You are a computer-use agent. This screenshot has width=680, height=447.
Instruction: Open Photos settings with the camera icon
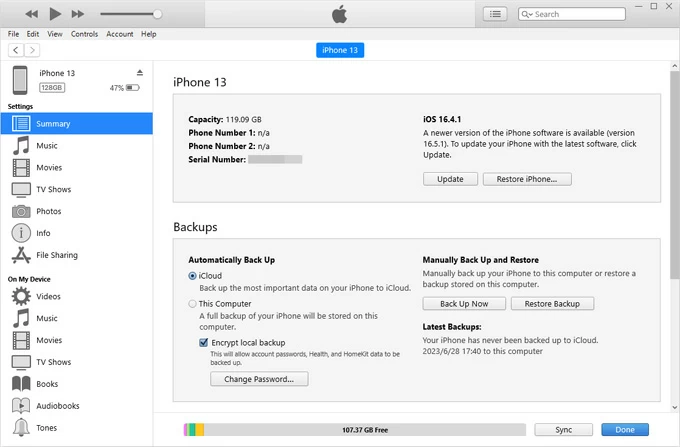point(21,211)
